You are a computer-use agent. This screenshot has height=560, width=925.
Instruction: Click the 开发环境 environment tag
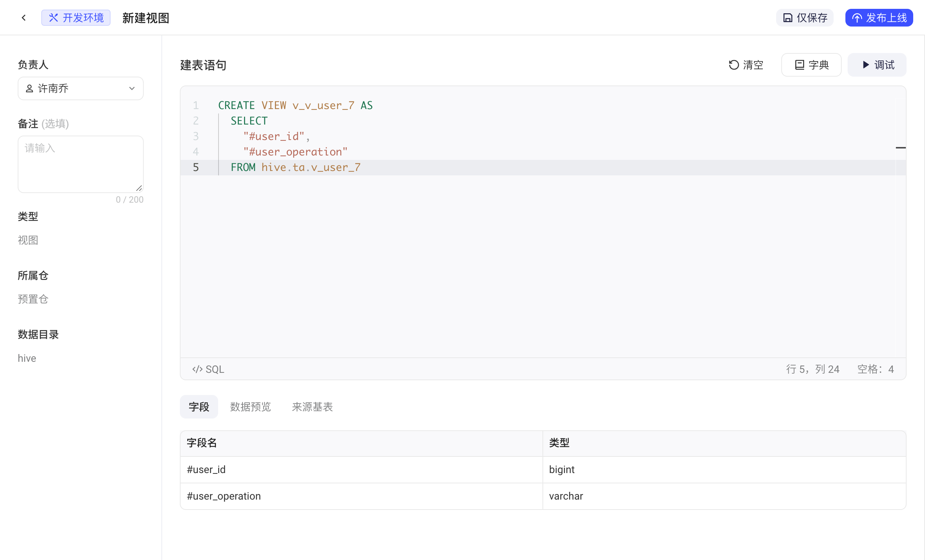(76, 18)
